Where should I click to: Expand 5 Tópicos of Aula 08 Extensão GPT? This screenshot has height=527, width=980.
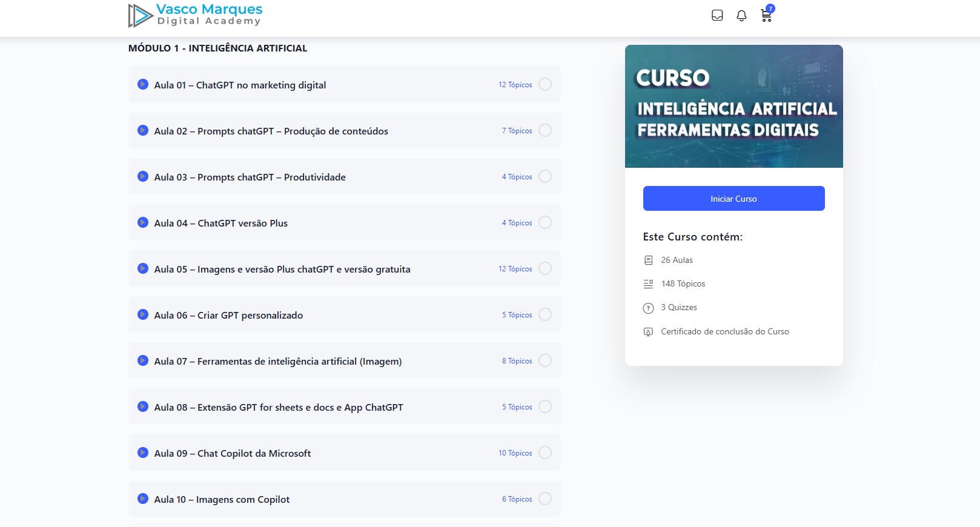(x=517, y=407)
